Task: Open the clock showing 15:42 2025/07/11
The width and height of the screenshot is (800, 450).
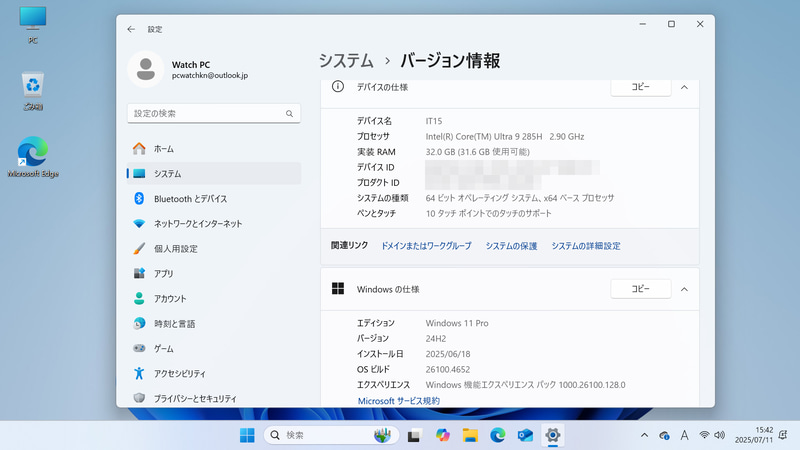Action: (754, 435)
